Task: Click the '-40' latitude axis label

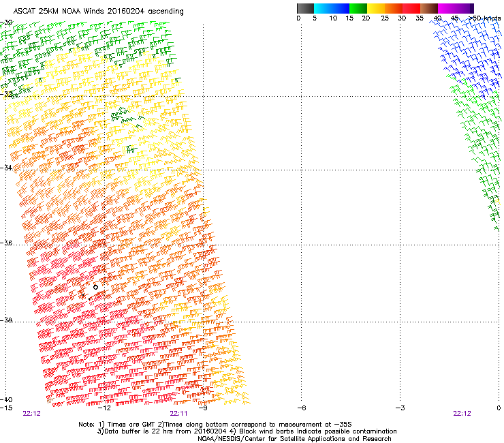Action: (6, 399)
